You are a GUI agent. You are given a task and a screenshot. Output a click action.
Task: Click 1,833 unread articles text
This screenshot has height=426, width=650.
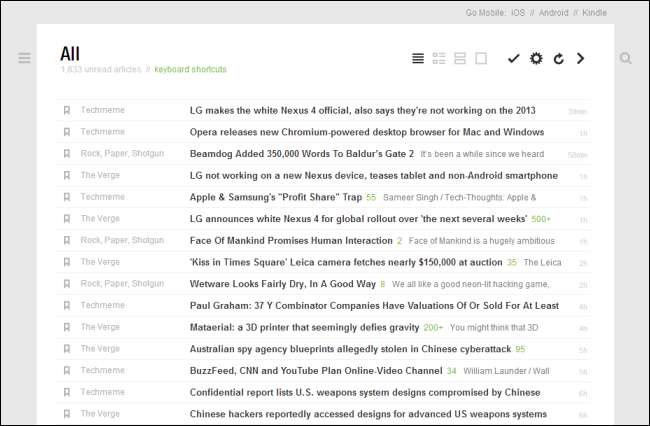point(101,69)
